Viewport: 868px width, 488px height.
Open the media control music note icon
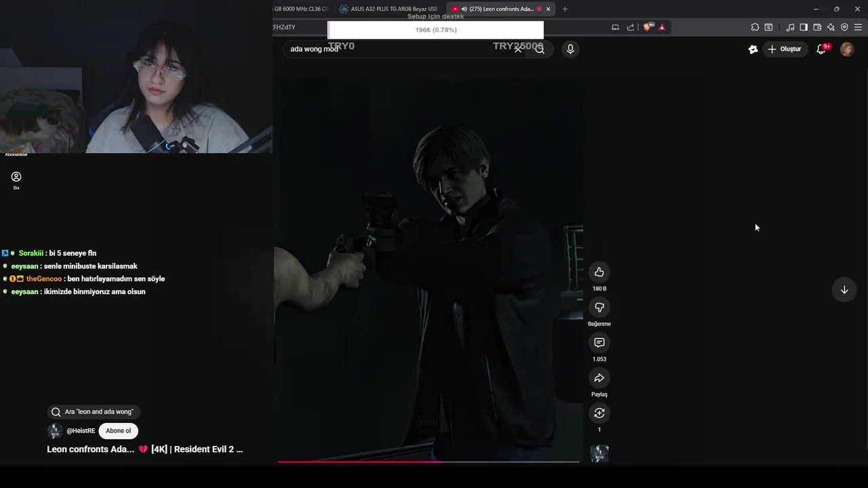click(x=790, y=27)
